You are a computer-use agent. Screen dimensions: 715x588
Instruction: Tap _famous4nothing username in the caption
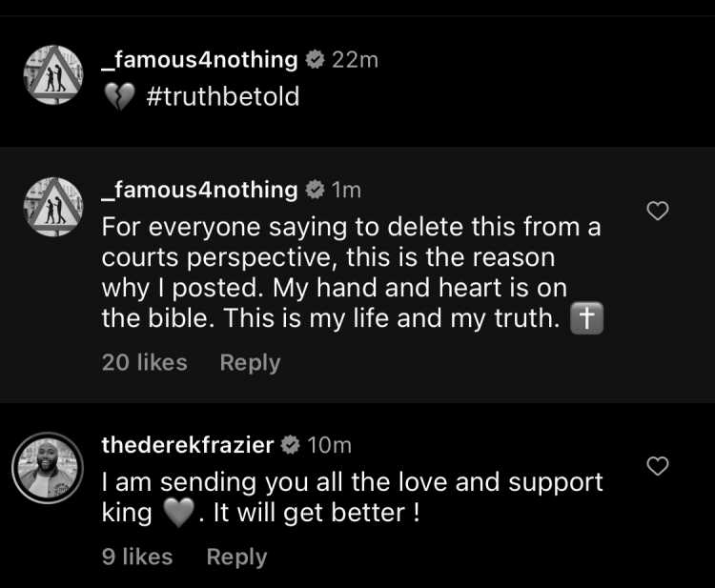point(199,60)
